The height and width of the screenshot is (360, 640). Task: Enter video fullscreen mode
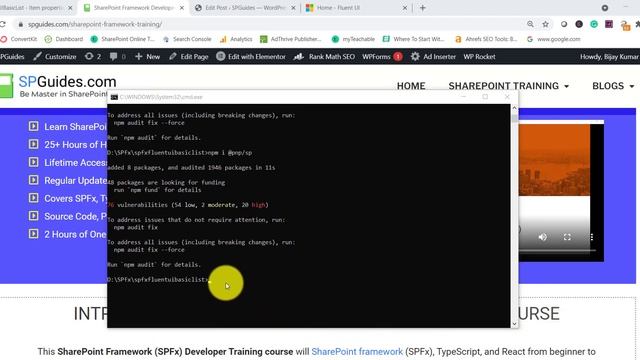tap(567, 237)
